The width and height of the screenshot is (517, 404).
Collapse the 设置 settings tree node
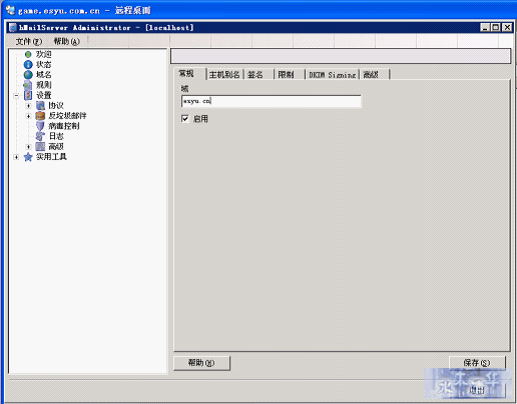pyautogui.click(x=16, y=96)
